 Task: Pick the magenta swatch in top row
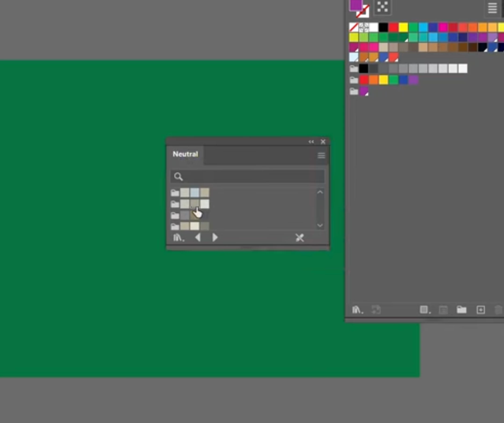tap(443, 27)
